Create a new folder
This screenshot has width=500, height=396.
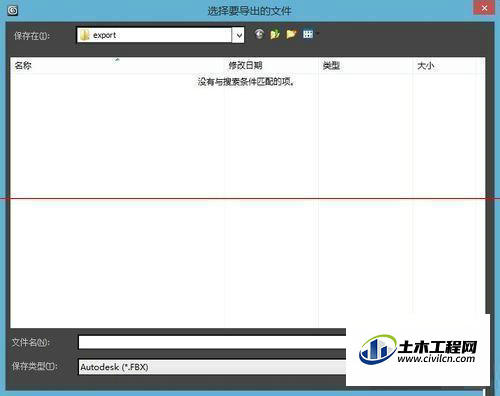point(291,34)
